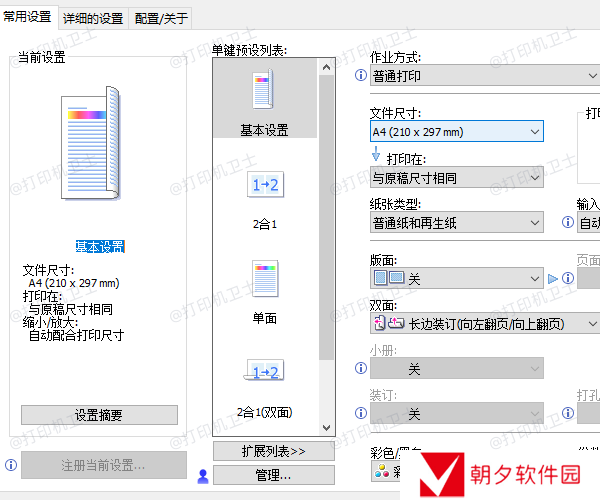600x500 pixels.
Task: Click the info icon left of 装订
Action: click(x=360, y=413)
